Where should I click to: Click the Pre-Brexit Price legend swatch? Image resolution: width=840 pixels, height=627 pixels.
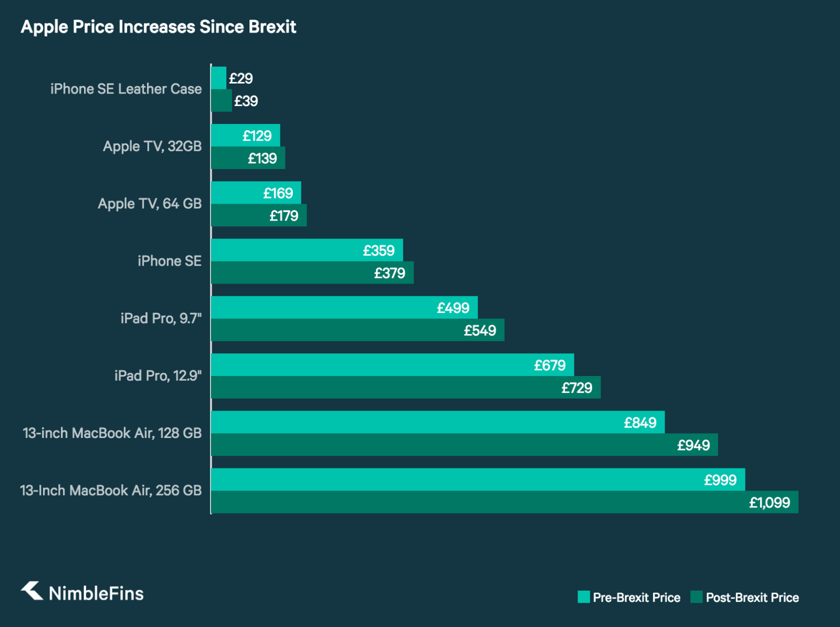coord(583,597)
